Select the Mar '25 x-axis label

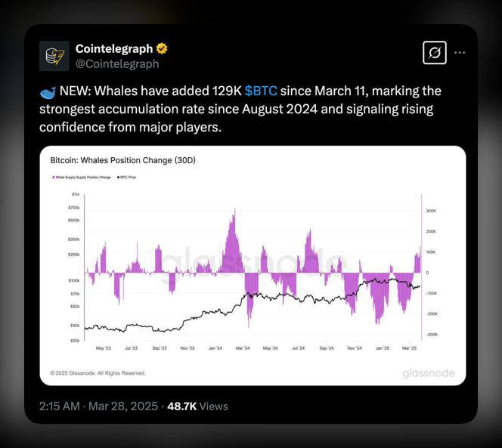coord(409,348)
